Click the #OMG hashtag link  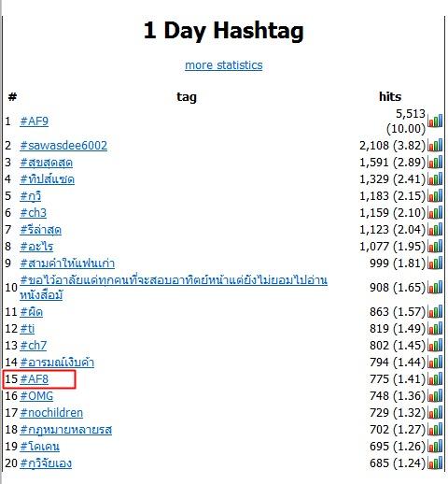[x=36, y=395]
